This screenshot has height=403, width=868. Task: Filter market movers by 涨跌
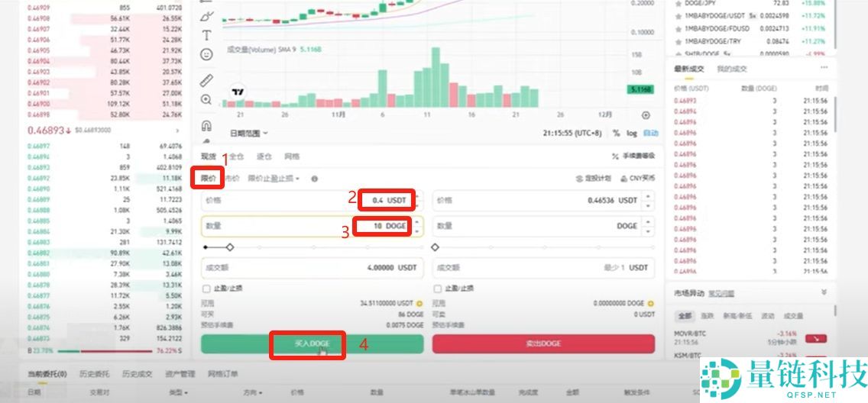coord(708,316)
